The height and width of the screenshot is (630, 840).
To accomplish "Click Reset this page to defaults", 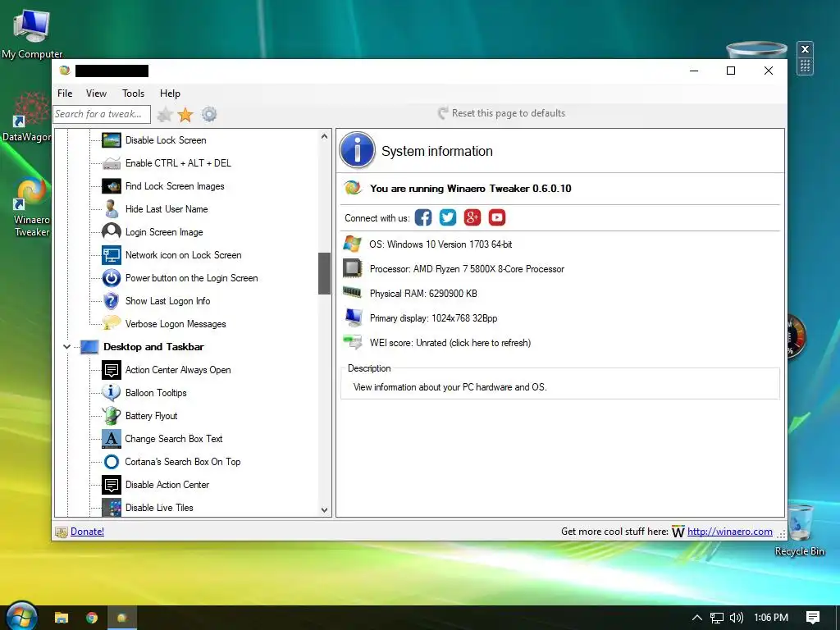I will pos(501,113).
